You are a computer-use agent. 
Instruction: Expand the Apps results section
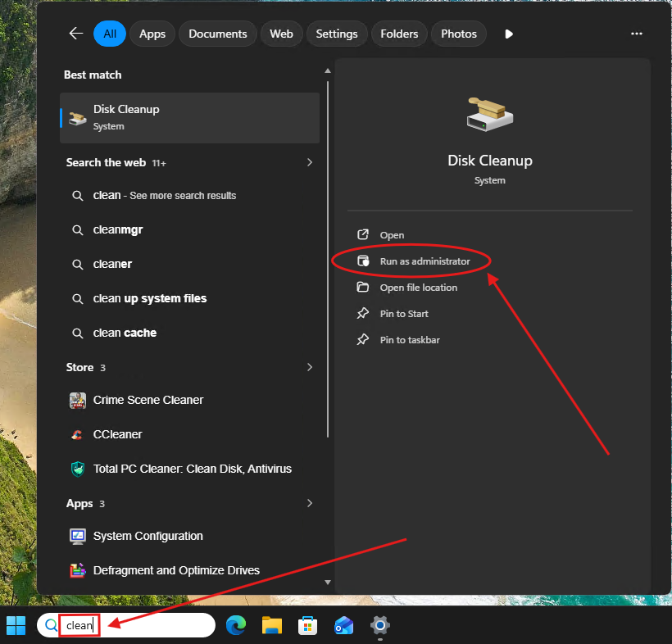pyautogui.click(x=310, y=503)
